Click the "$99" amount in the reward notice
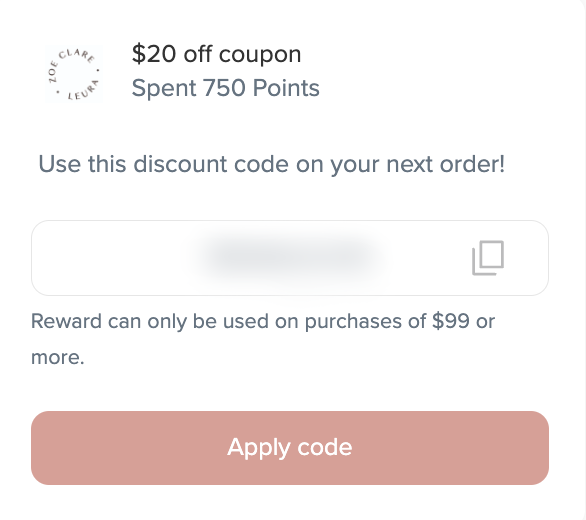This screenshot has width=586, height=520. pos(451,321)
